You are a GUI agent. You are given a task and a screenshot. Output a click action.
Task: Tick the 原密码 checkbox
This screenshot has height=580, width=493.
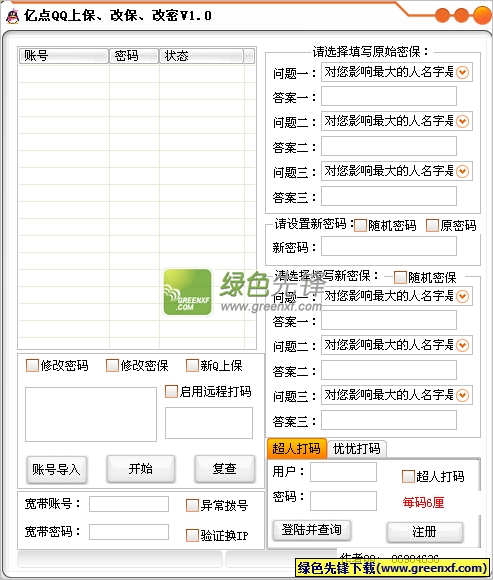(x=432, y=226)
